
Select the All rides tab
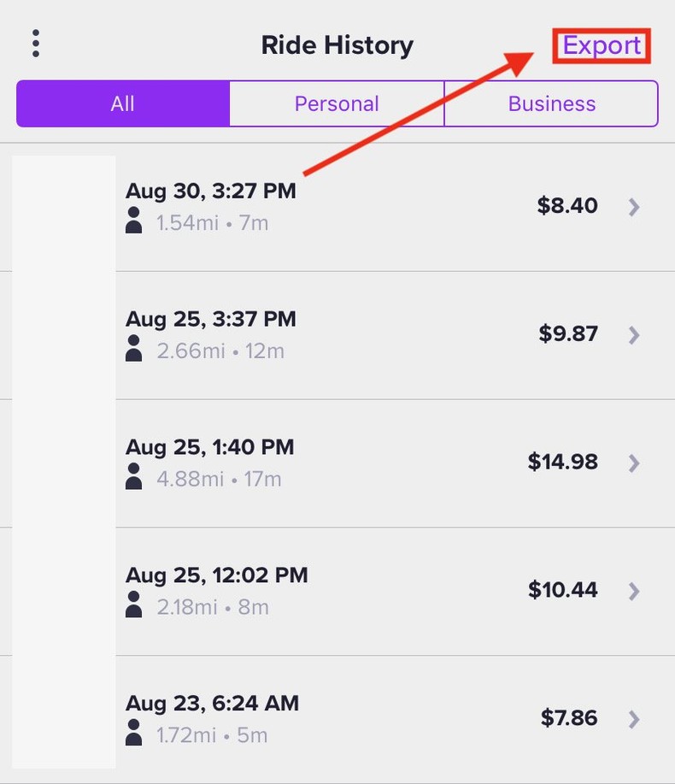tap(123, 103)
